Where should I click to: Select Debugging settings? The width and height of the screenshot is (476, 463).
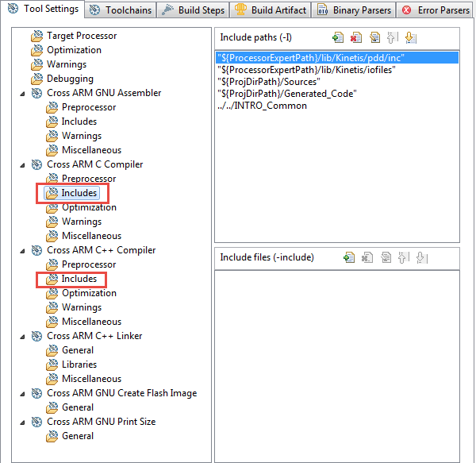pos(70,79)
